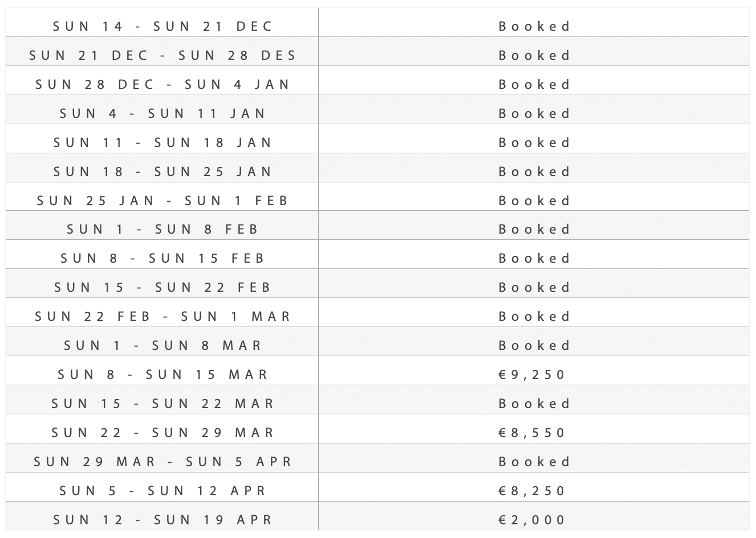
Task: Select the SUN 5 - SUN 12 APR week
Action: pos(163,491)
